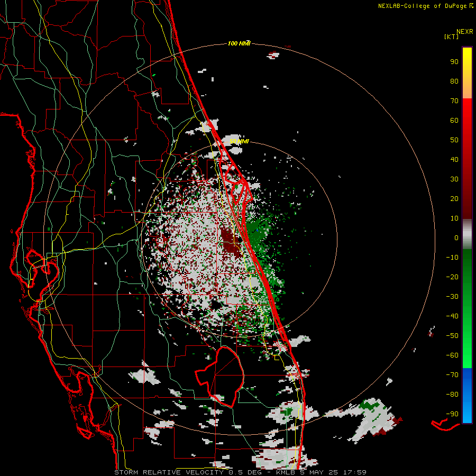476x476 pixels.
Task: Pick the gray zero band of the color bar
Action: 467,234
